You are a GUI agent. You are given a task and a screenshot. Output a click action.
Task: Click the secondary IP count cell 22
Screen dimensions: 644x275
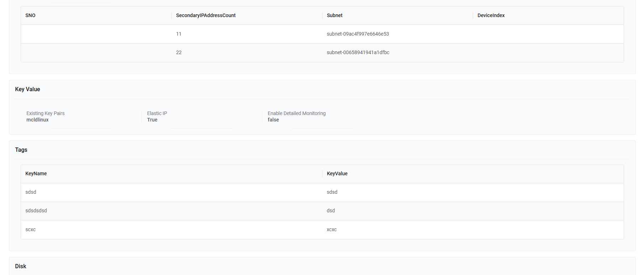coord(179,52)
